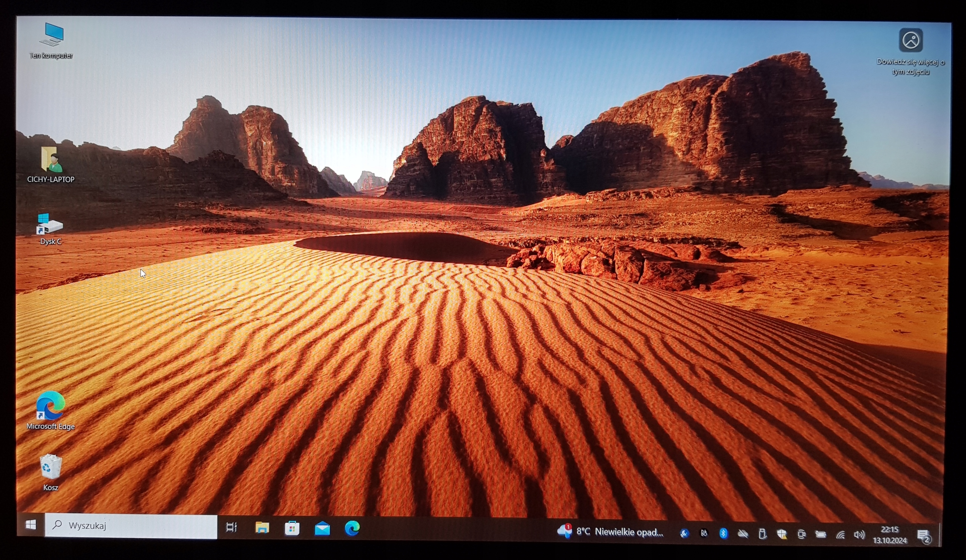The width and height of the screenshot is (966, 560).
Task: Open the OneDrive cloud tray icon
Action: 743,534
